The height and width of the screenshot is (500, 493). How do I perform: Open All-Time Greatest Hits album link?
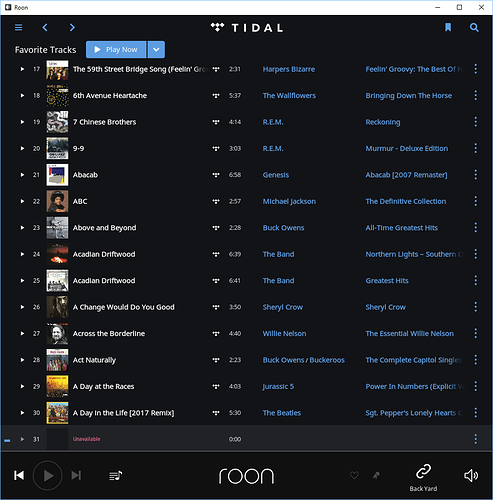click(402, 228)
